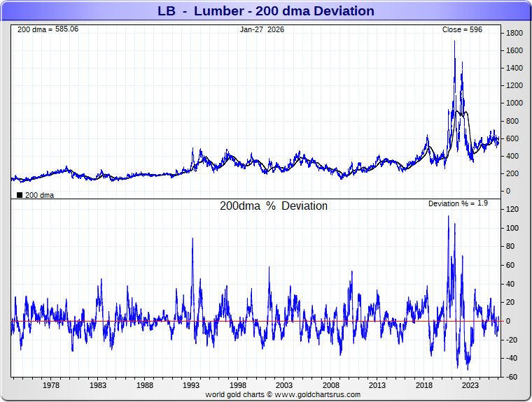Click the 2003 year label on the x-axis

pos(284,385)
